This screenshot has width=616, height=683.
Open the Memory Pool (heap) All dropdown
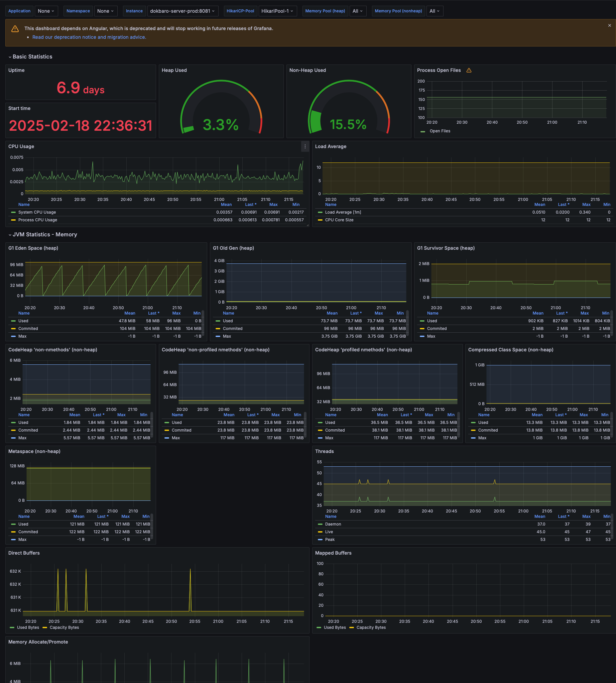[357, 11]
